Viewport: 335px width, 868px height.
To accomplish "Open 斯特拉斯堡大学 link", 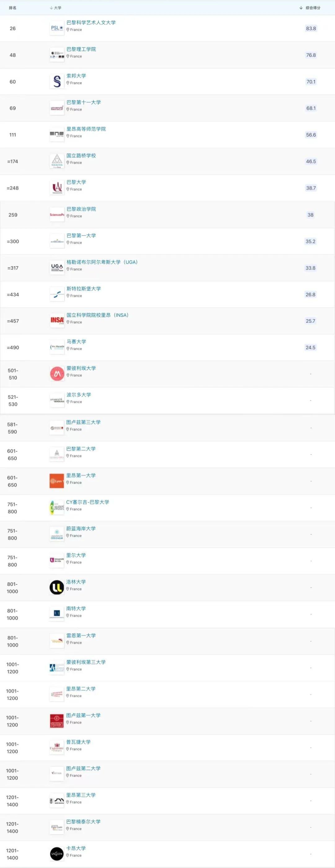I will click(x=83, y=289).
